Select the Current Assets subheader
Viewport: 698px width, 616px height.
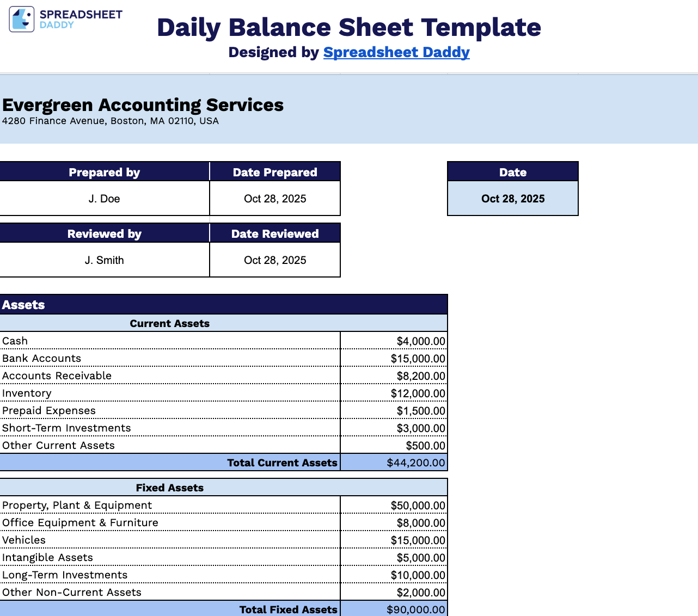click(169, 323)
